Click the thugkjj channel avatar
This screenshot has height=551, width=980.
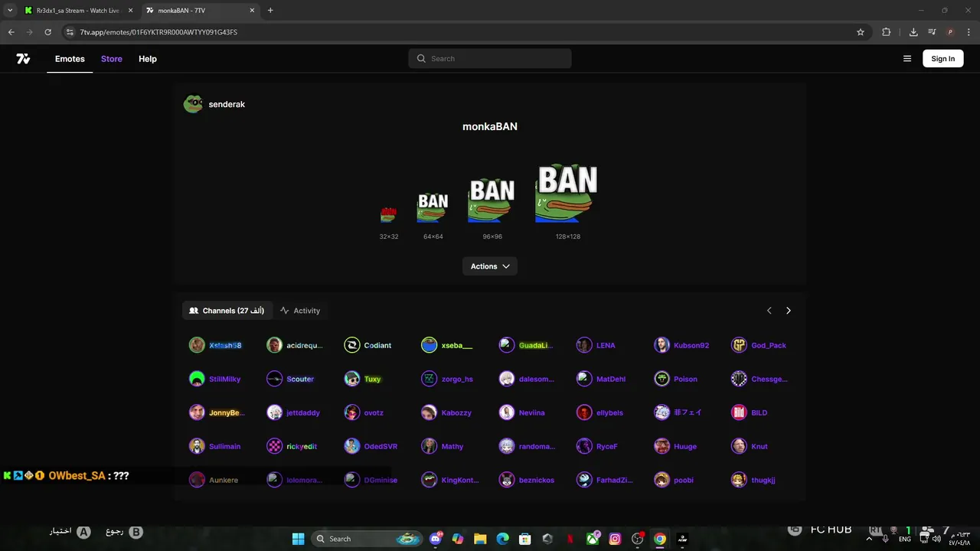[x=739, y=480]
